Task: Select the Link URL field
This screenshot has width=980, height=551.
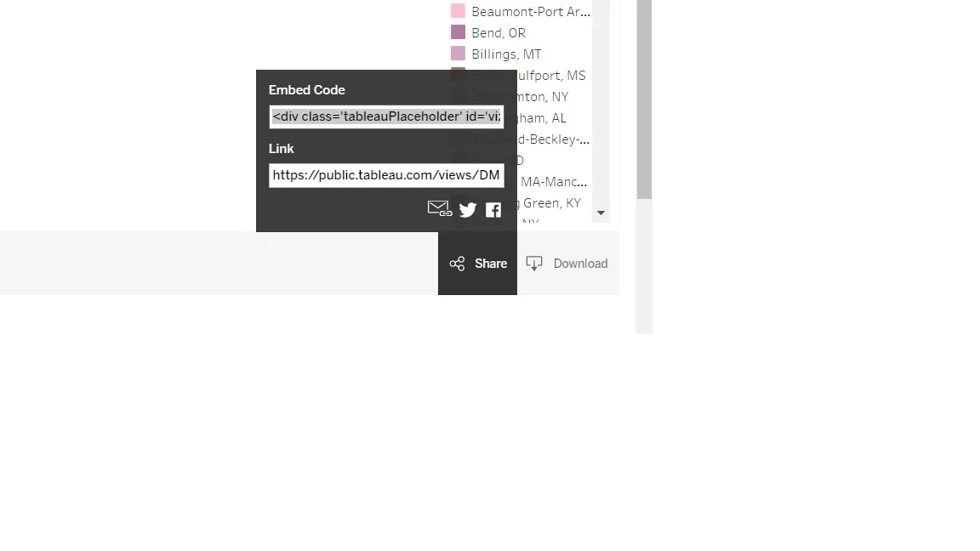Action: [386, 175]
